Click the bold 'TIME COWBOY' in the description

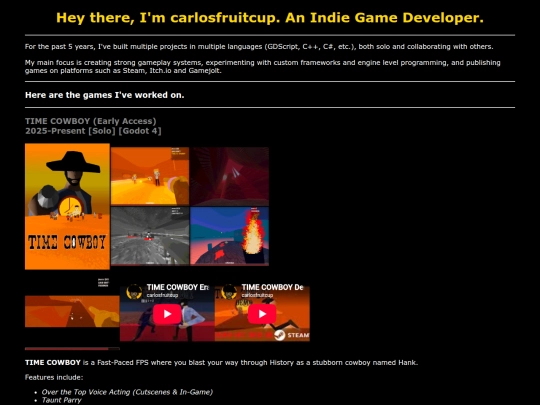coord(53,362)
